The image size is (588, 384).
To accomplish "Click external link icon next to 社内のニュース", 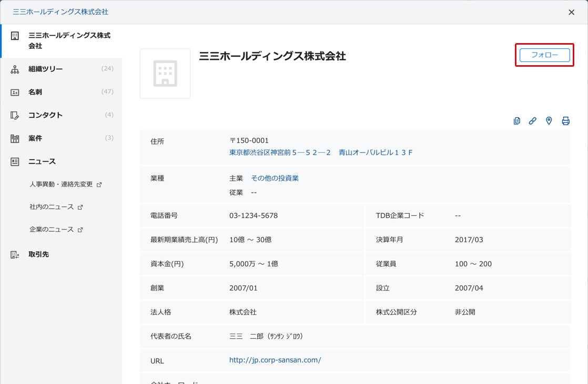I will pyautogui.click(x=80, y=207).
